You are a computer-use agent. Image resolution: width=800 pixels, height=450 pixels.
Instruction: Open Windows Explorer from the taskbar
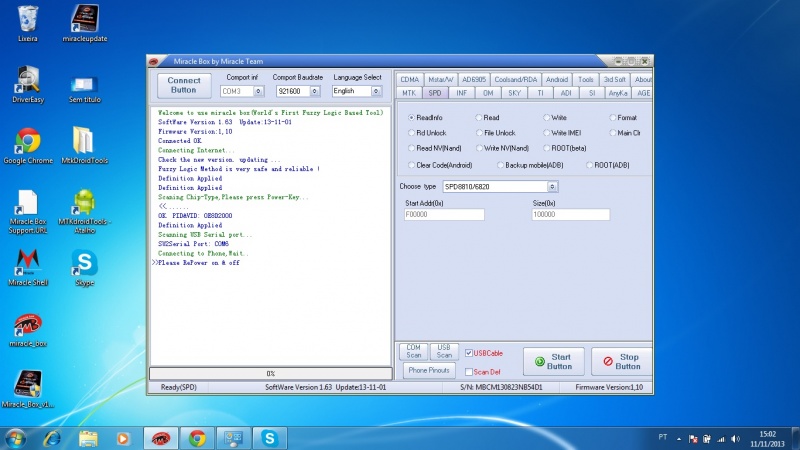tap(88, 438)
